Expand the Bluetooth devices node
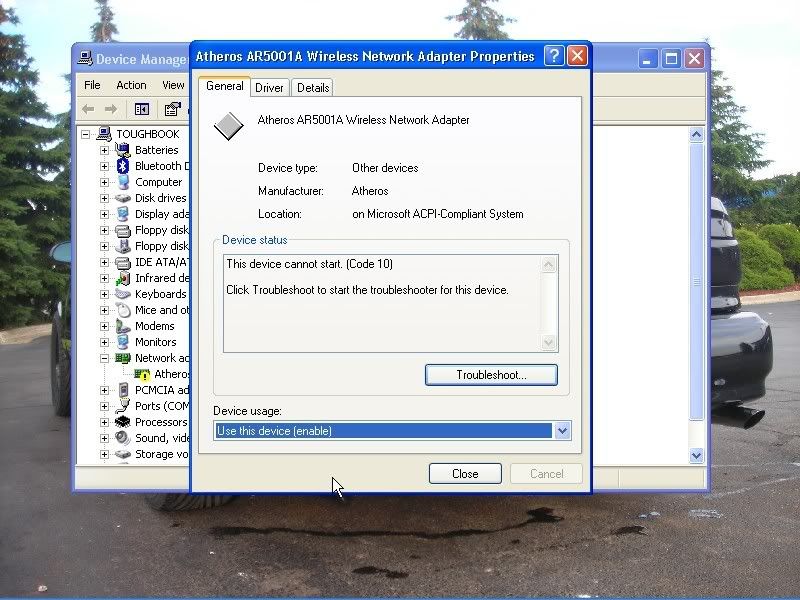The height and width of the screenshot is (600, 800). click(104, 166)
